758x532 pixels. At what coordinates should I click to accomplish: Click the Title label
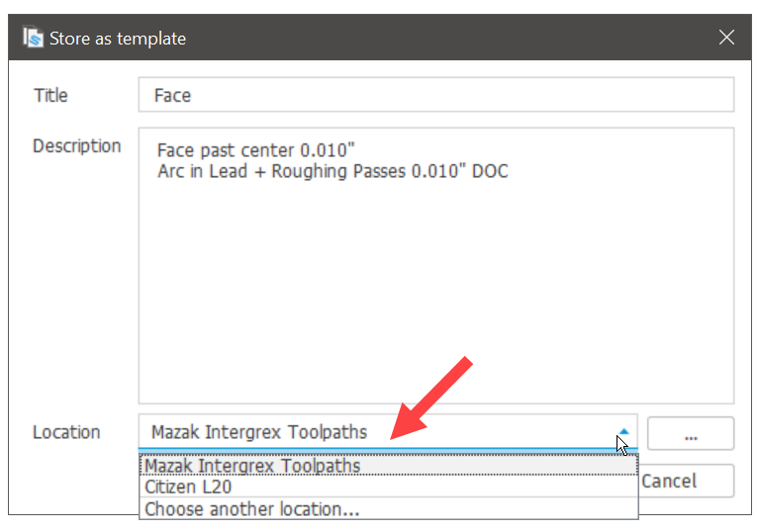click(x=50, y=96)
